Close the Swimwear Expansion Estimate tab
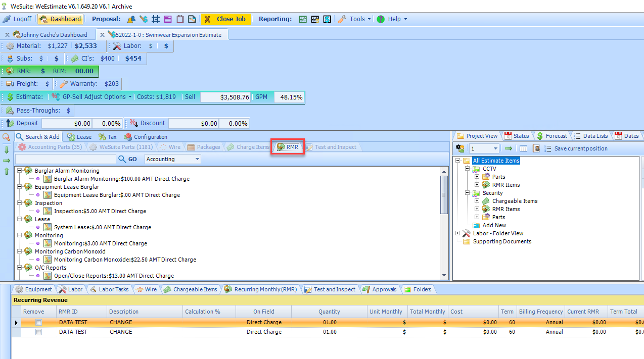The width and height of the screenshot is (644, 359). pos(102,35)
